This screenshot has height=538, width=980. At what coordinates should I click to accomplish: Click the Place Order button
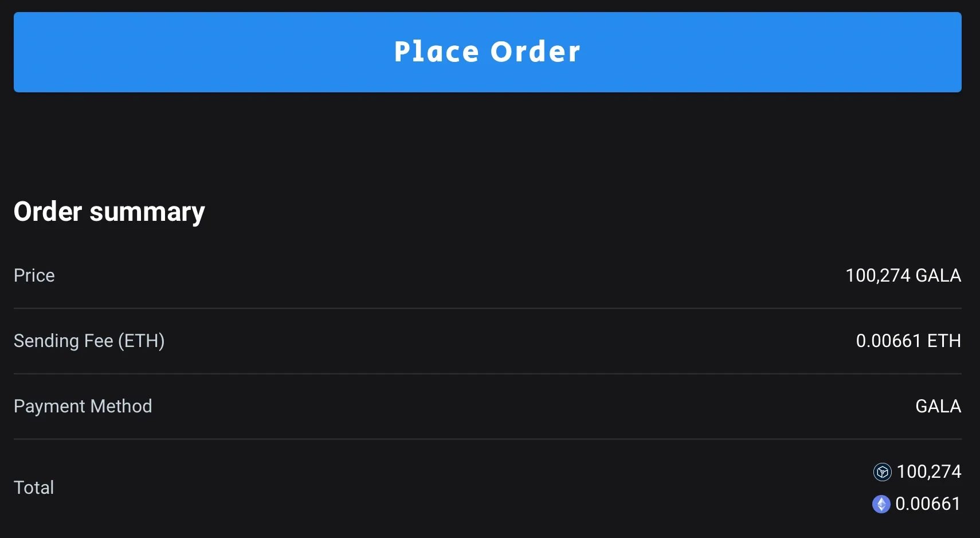[487, 52]
